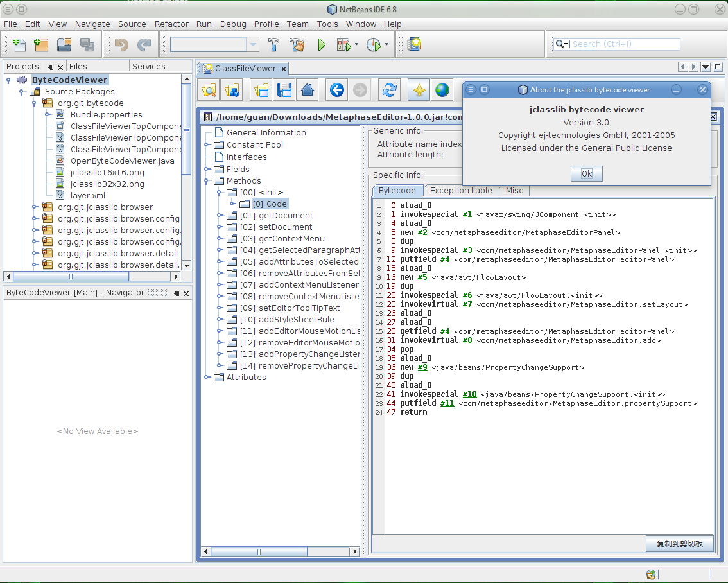The image size is (728, 583).
Task: Click the status bar globe notification icon
Action: coord(651,575)
